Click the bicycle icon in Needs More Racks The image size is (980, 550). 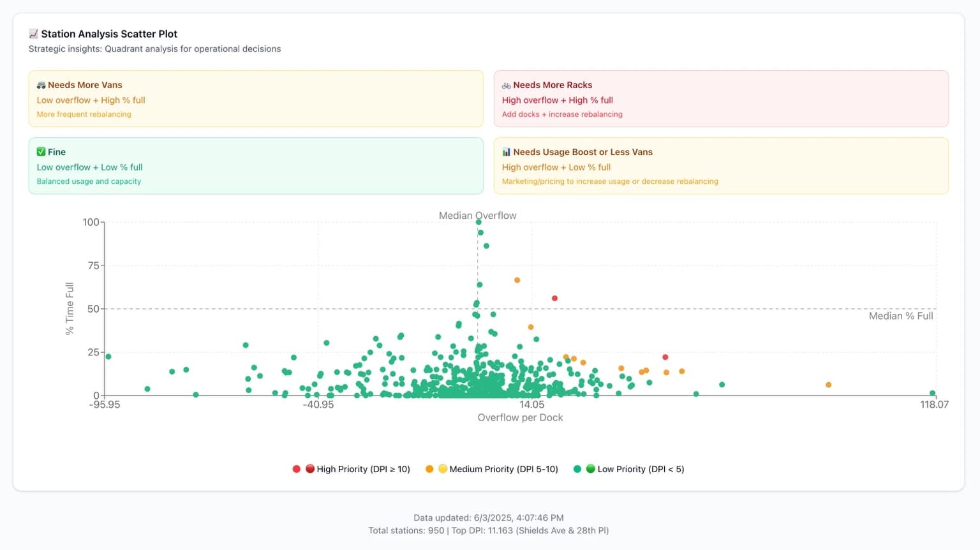tap(506, 85)
